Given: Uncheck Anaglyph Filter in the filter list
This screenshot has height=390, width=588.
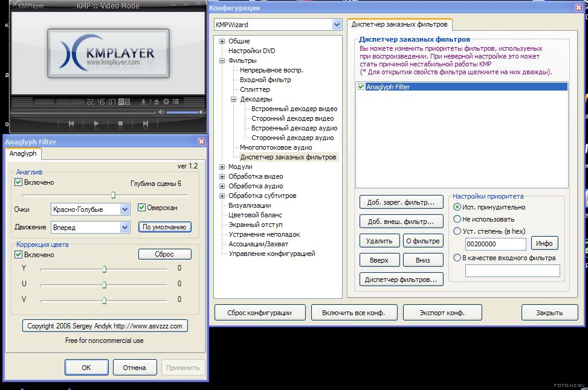Looking at the screenshot, I should pyautogui.click(x=361, y=86).
